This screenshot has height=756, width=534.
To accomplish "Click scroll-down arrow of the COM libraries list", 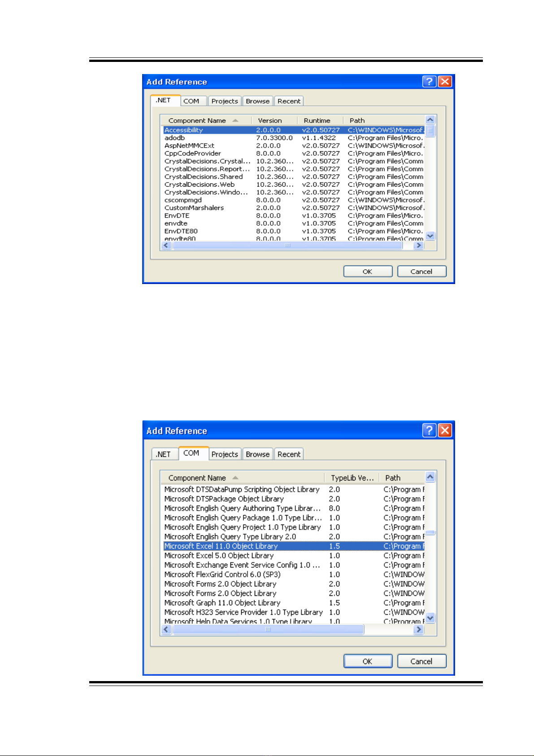I will [x=430, y=618].
